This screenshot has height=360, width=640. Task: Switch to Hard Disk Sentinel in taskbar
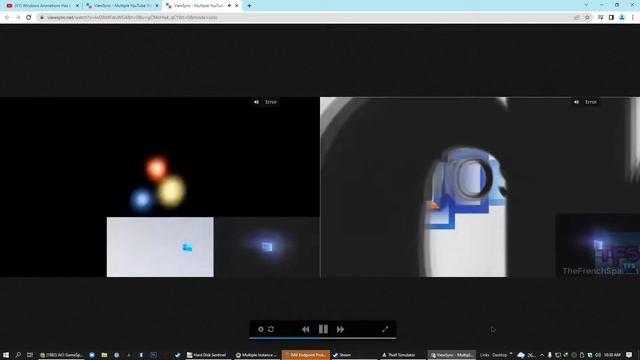tap(207, 355)
